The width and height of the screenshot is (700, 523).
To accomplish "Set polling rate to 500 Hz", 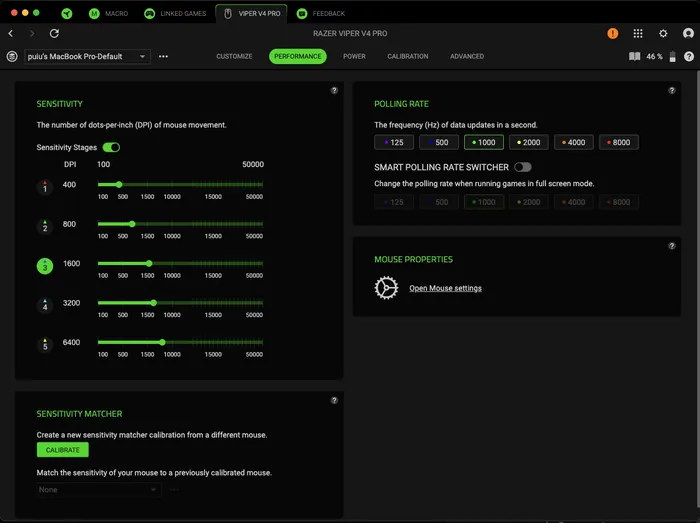I will coord(439,142).
